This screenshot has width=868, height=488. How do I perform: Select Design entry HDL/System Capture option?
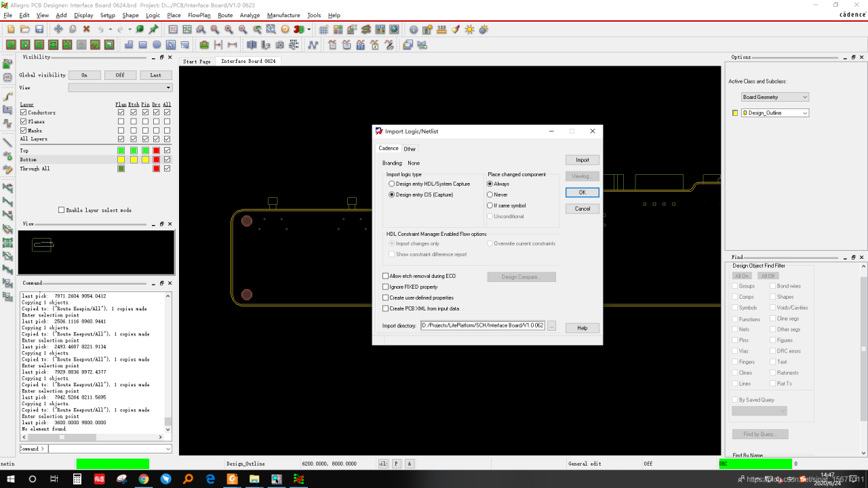tap(391, 184)
